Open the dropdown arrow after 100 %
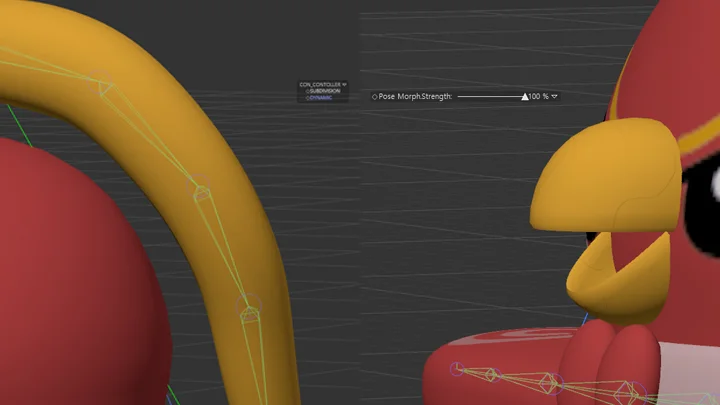Screen dimensions: 720x405 pyautogui.click(x=554, y=96)
